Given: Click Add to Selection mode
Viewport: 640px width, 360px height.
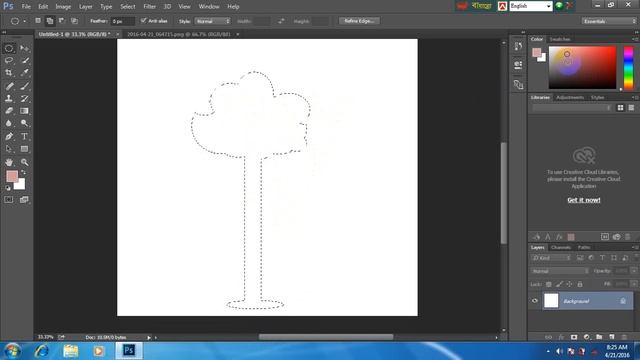Looking at the screenshot, I should tap(50, 21).
